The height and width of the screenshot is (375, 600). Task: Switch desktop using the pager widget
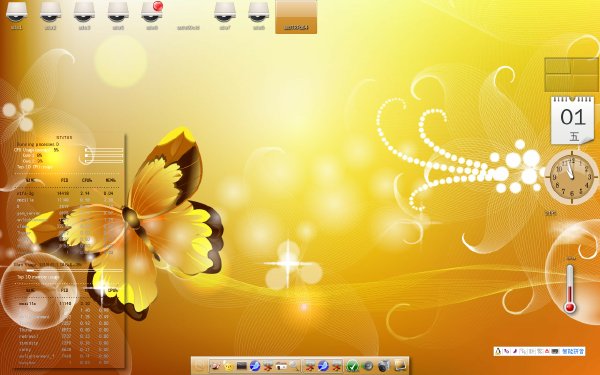coord(572,75)
